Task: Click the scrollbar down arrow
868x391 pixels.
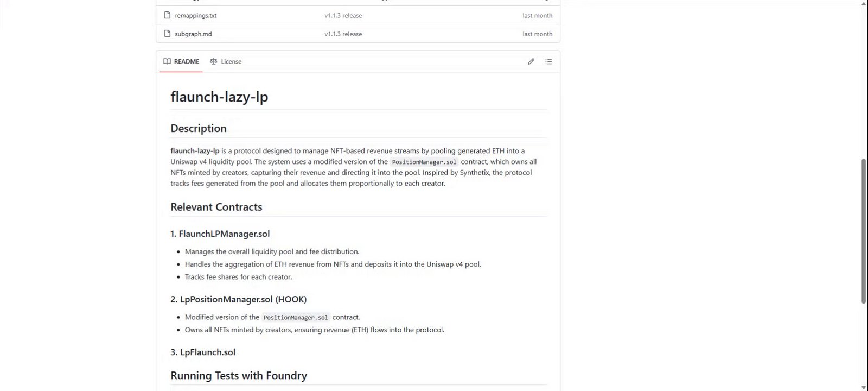Action: coord(864,387)
